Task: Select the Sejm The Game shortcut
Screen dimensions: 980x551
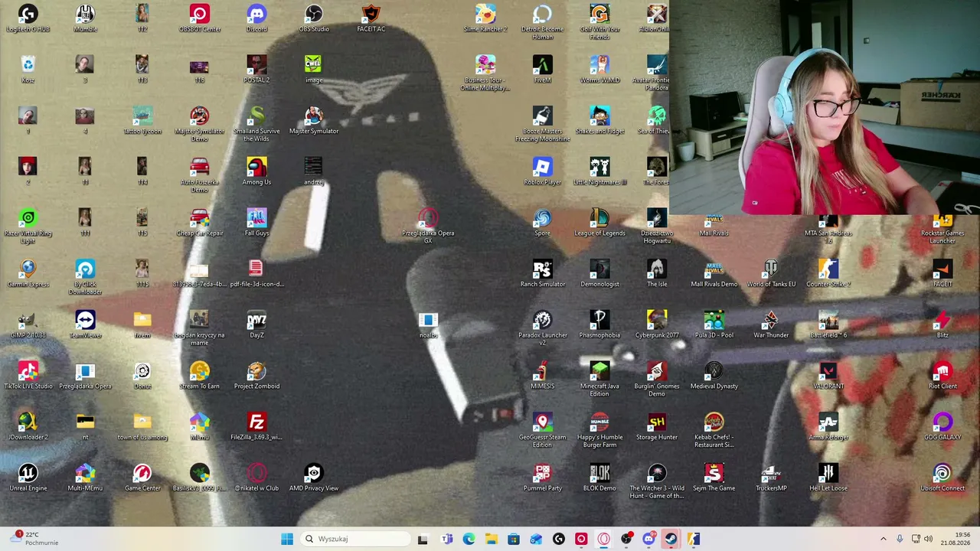Action: coord(714,478)
